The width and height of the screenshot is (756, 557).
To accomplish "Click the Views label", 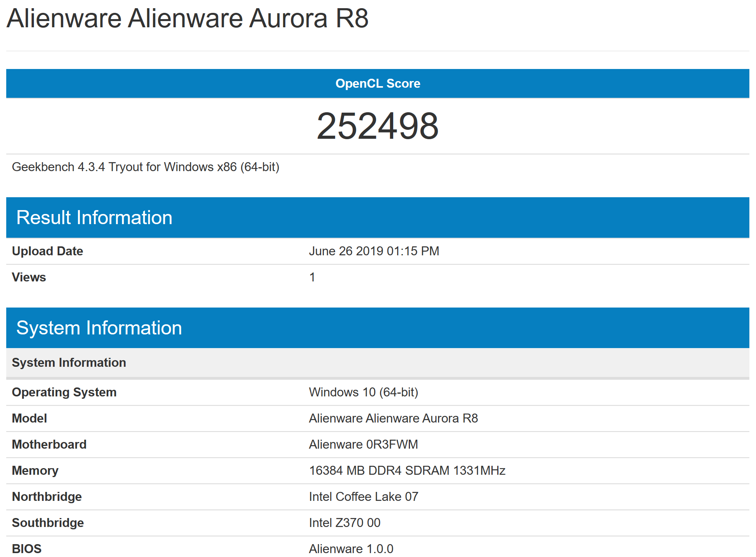I will coord(29,277).
